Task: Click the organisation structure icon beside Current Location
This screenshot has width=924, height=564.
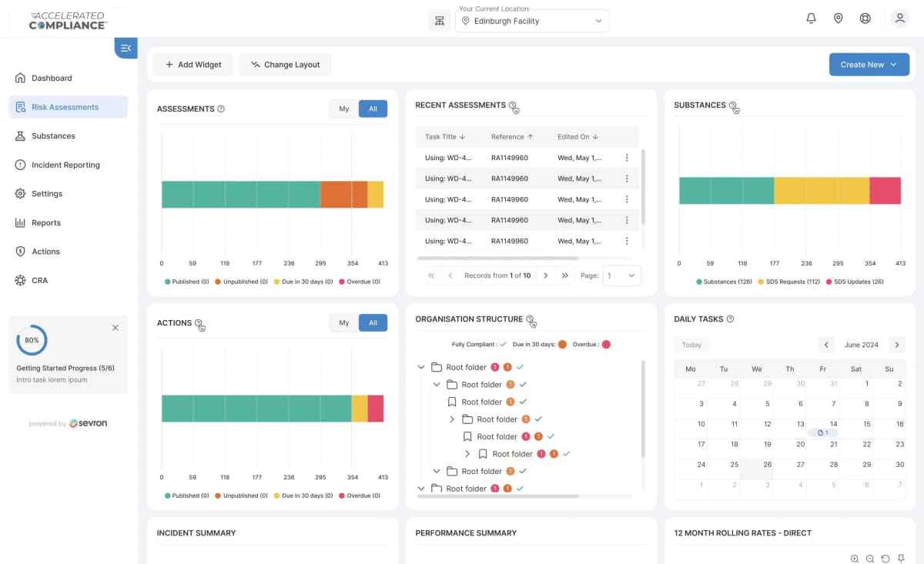Action: 440,21
